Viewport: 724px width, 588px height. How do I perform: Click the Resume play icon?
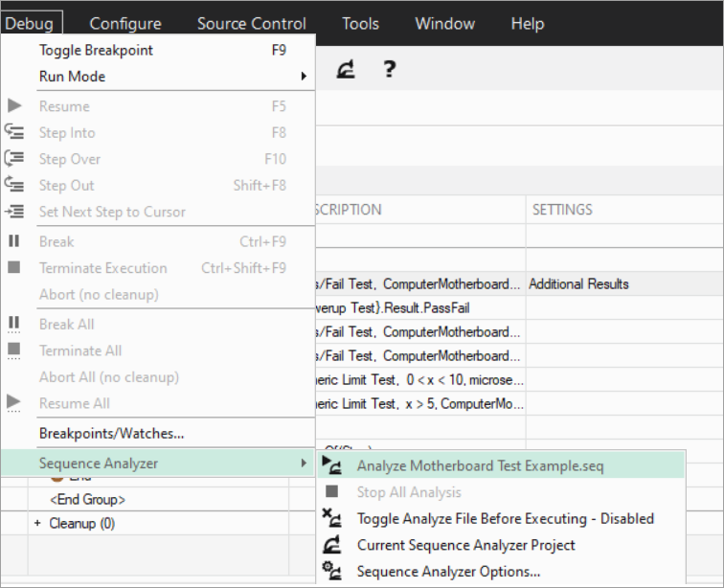coord(14,105)
